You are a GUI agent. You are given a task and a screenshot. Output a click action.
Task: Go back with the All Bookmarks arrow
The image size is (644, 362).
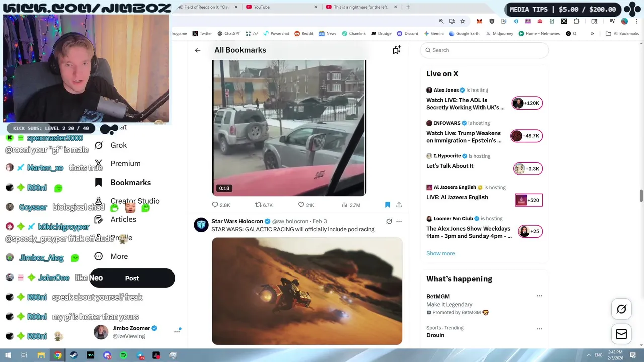[198, 50]
